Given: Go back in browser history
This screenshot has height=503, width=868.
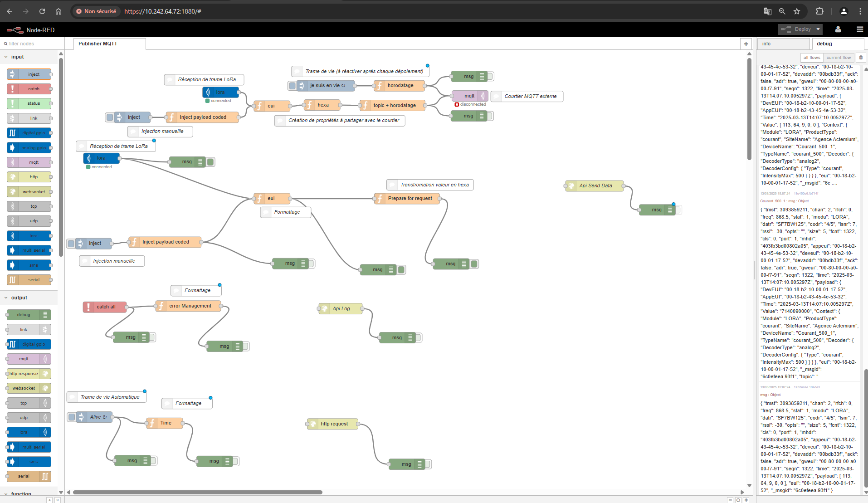Looking at the screenshot, I should click(x=10, y=11).
